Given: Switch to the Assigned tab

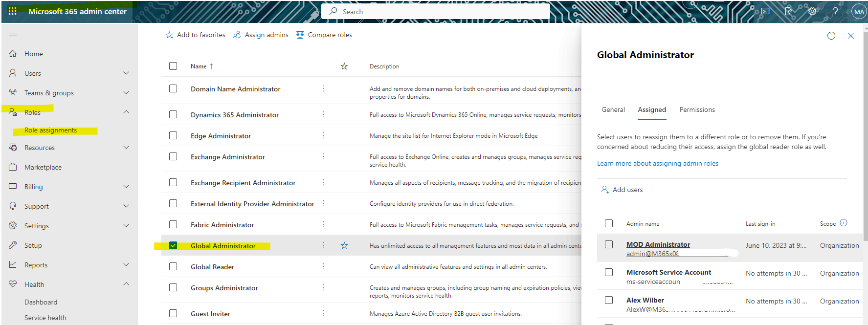Looking at the screenshot, I should click(652, 110).
